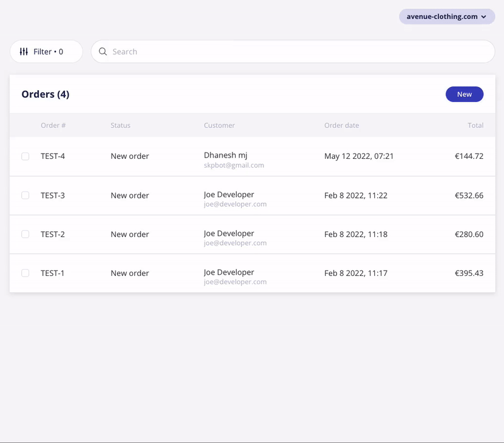Click the Order date column header
This screenshot has width=504, height=443.
point(341,125)
